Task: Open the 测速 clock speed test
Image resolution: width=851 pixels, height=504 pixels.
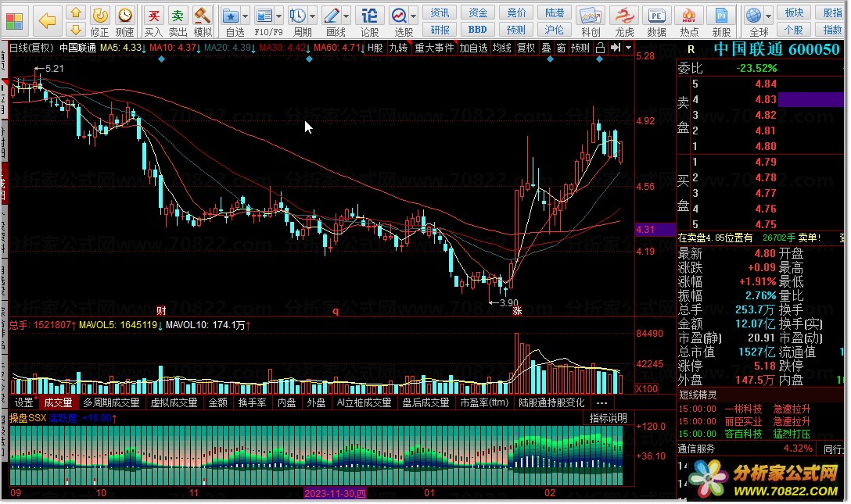Action: (124, 15)
